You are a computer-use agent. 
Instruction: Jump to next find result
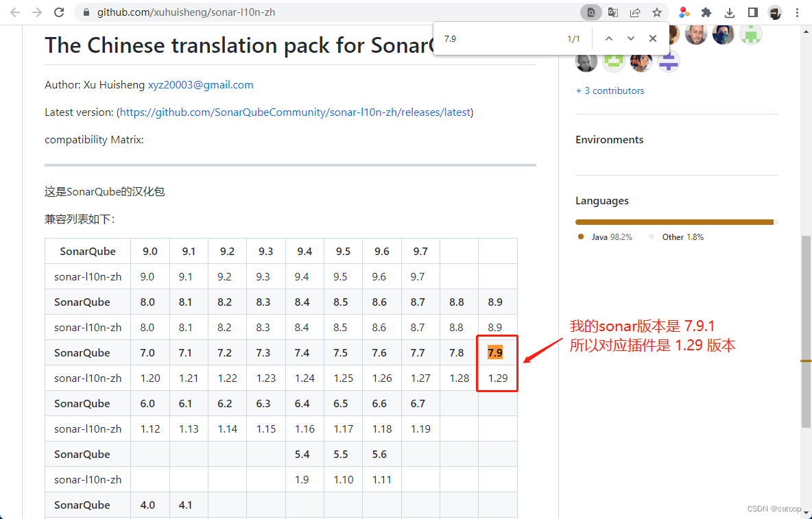[x=631, y=39]
